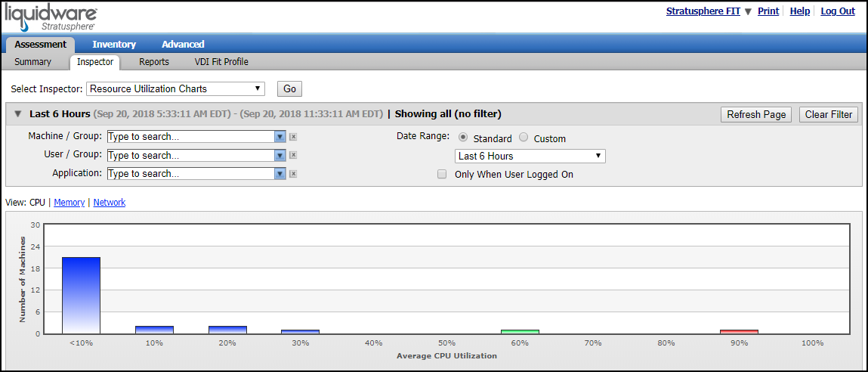
Task: Clear the Machine / Group field with x icon
Action: tap(293, 137)
